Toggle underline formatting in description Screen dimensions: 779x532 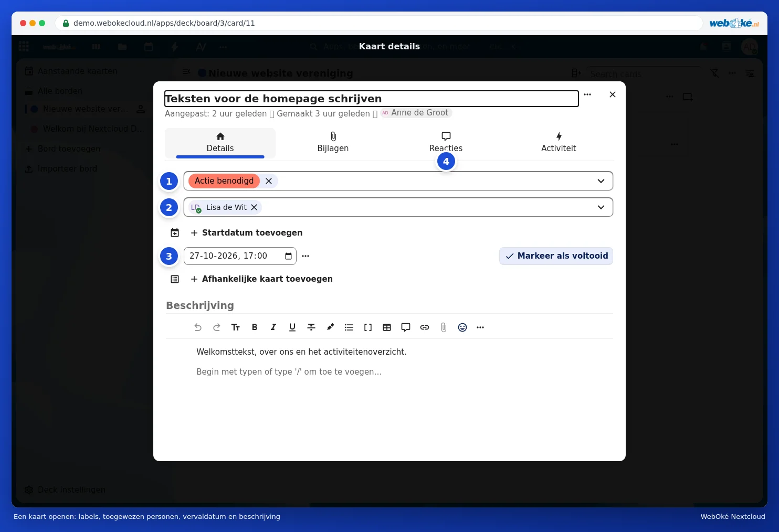(x=292, y=327)
